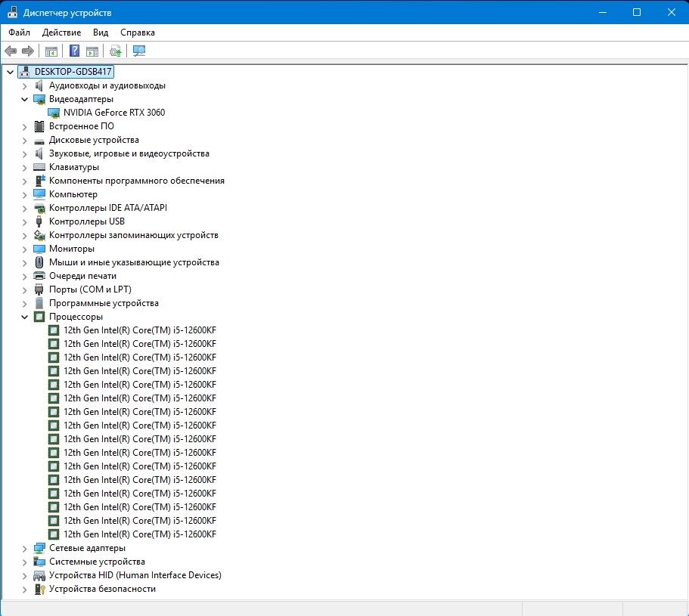Click the printer icon beside Очереди печати

pyautogui.click(x=39, y=276)
